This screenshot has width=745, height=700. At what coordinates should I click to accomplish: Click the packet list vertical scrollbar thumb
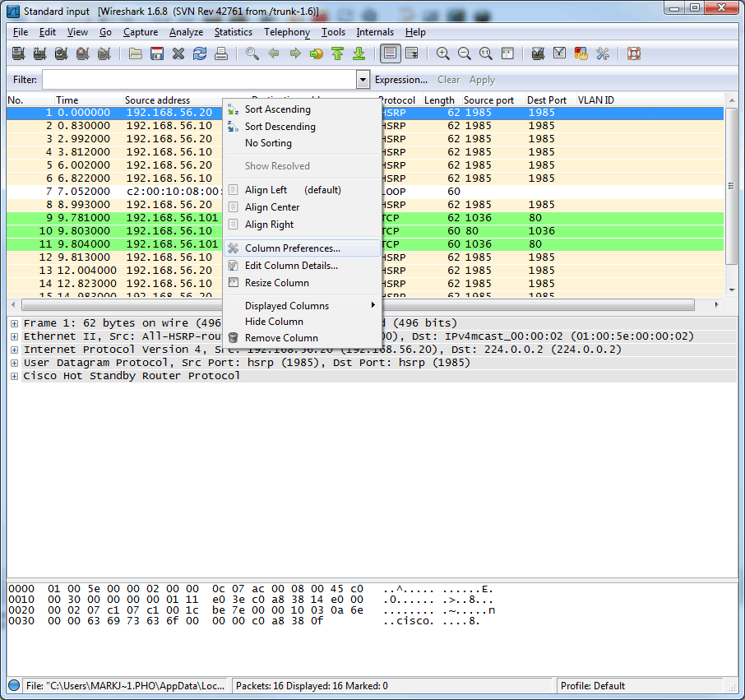[732, 186]
